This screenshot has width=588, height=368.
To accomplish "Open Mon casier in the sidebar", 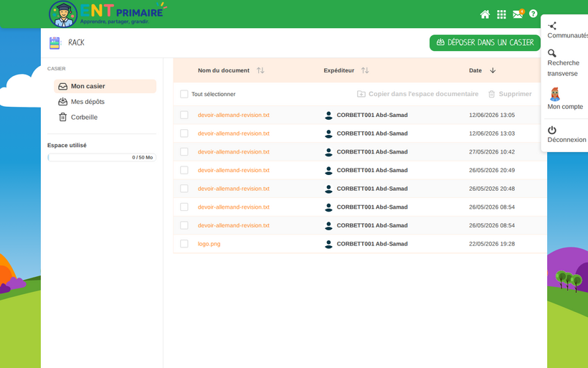I will 105,86.
